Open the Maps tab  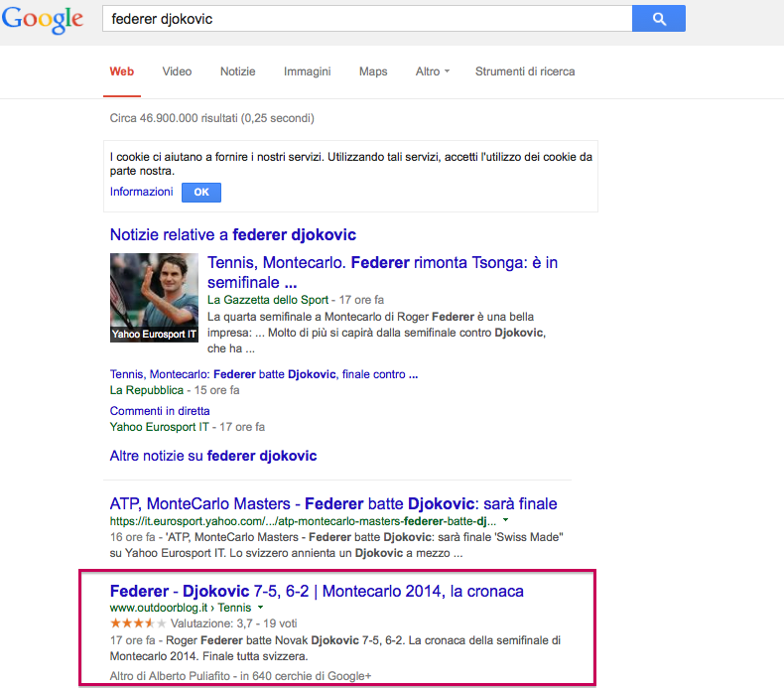point(373,71)
